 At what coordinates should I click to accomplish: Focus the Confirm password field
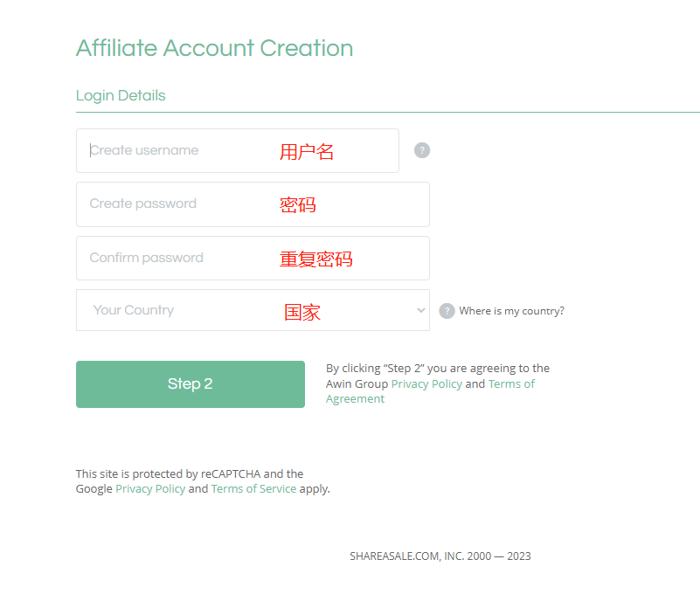point(253,259)
